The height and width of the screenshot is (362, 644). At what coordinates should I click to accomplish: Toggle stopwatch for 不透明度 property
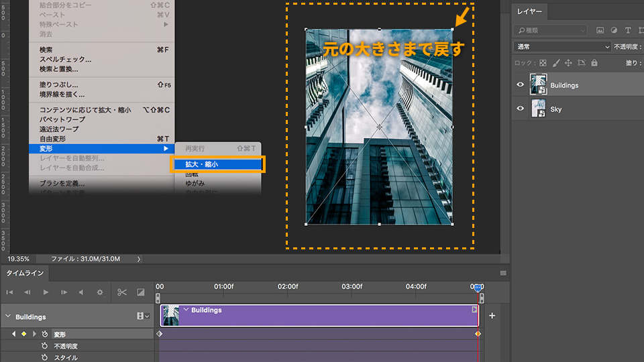click(x=45, y=346)
